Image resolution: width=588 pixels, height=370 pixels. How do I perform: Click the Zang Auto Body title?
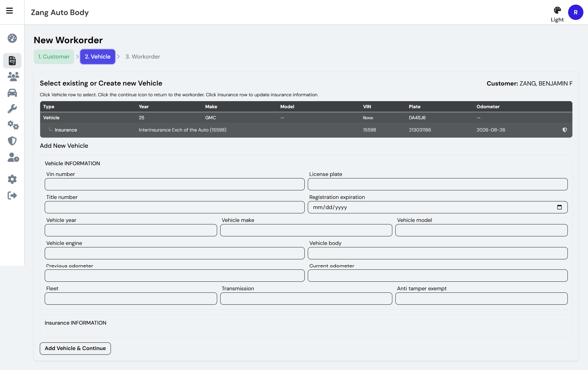point(60,13)
